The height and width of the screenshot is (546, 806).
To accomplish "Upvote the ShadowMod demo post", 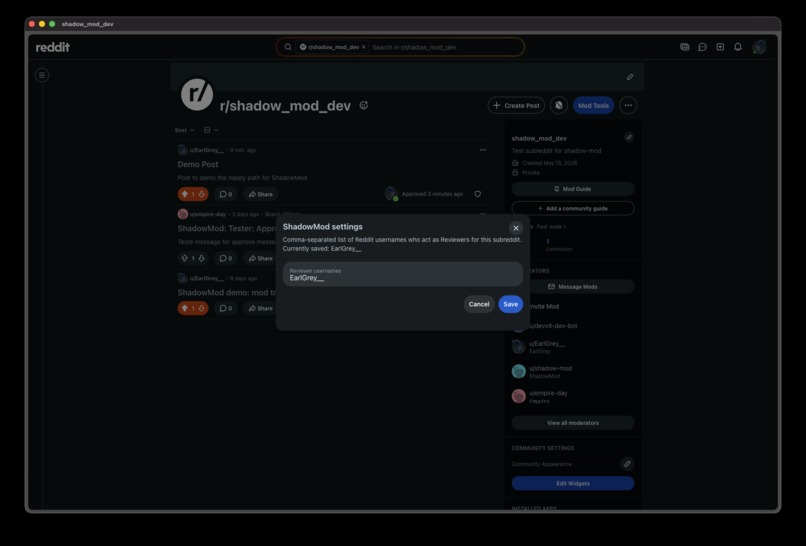I will [x=185, y=308].
